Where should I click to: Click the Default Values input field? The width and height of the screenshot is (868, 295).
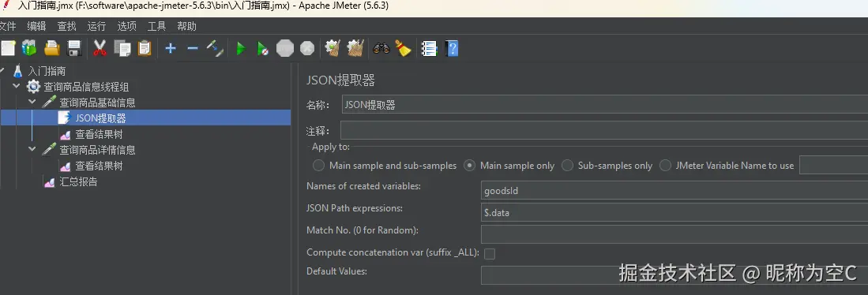[674, 274]
